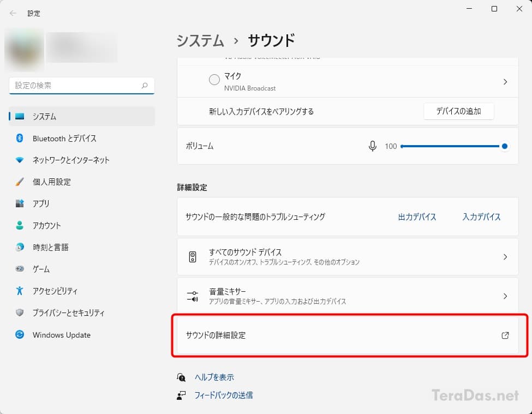Viewport: 532px width, 414px height.
Task: Click the 時刻と言語 globe clock icon
Action: [20, 247]
